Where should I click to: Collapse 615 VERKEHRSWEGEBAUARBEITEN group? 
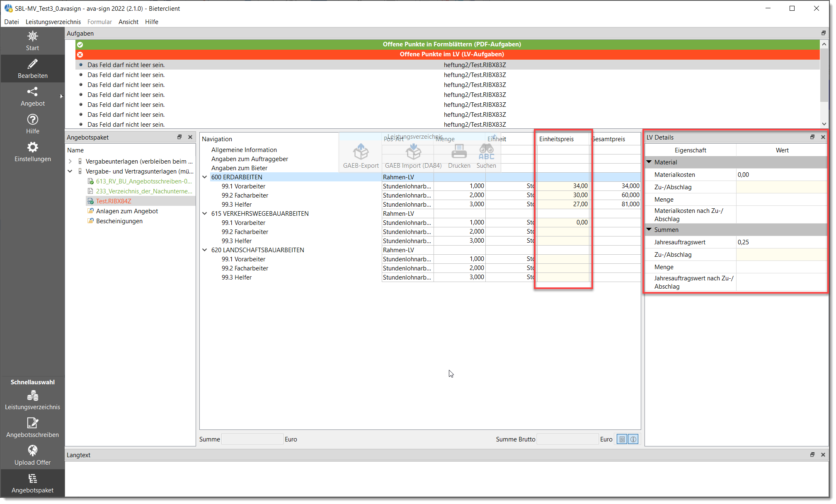click(x=205, y=214)
